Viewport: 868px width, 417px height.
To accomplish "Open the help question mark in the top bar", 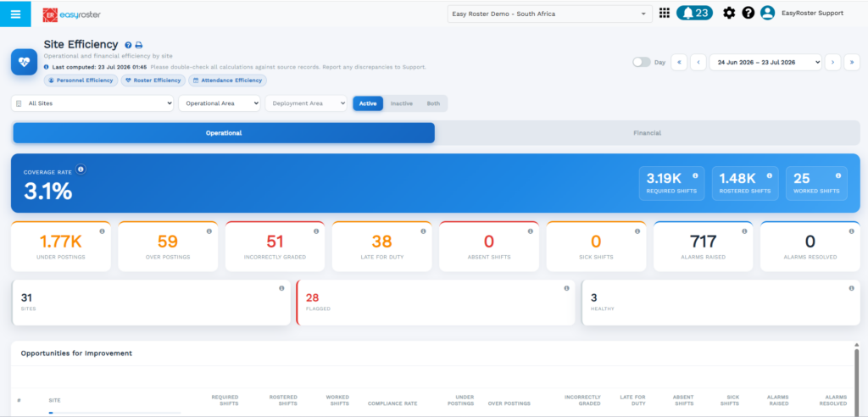I will 748,13.
